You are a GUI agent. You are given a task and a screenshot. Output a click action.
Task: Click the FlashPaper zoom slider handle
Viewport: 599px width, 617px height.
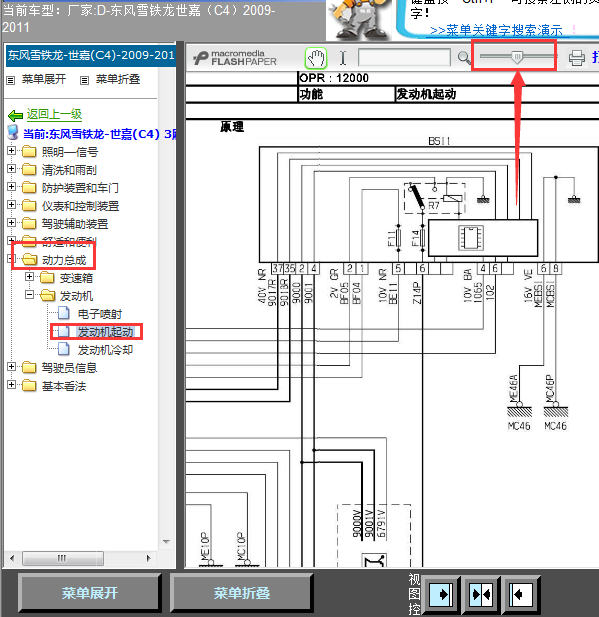tap(517, 57)
